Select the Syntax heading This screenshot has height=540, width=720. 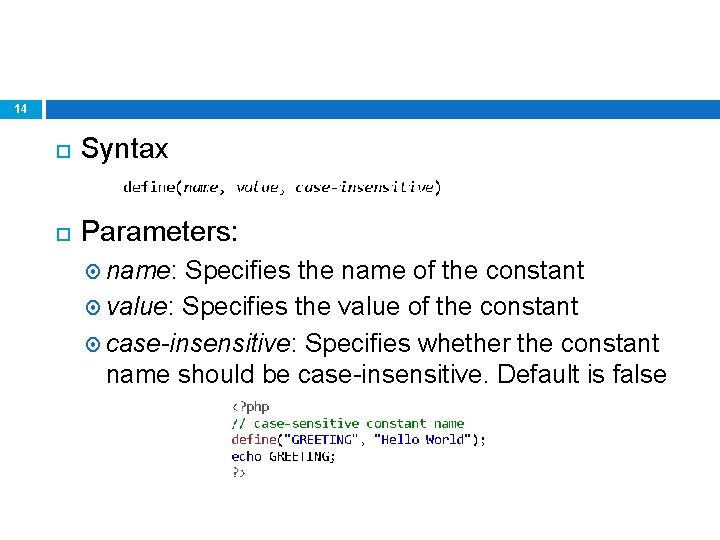[x=124, y=149]
